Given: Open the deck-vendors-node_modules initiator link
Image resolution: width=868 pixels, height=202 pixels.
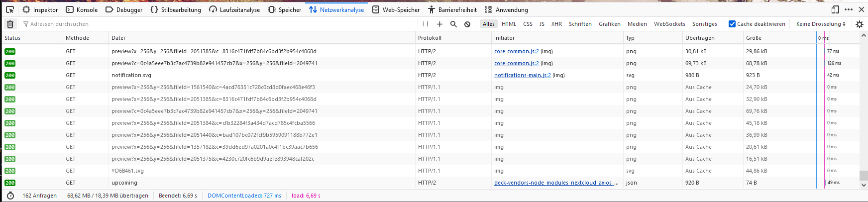Looking at the screenshot, I should [x=556, y=183].
